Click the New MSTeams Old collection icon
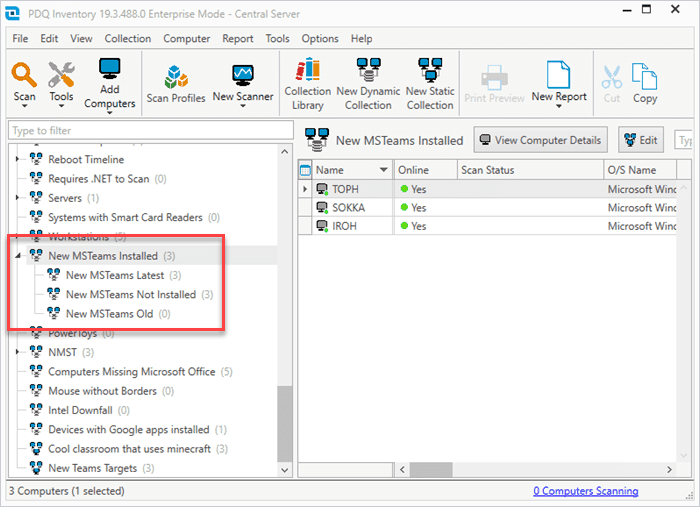 point(54,313)
